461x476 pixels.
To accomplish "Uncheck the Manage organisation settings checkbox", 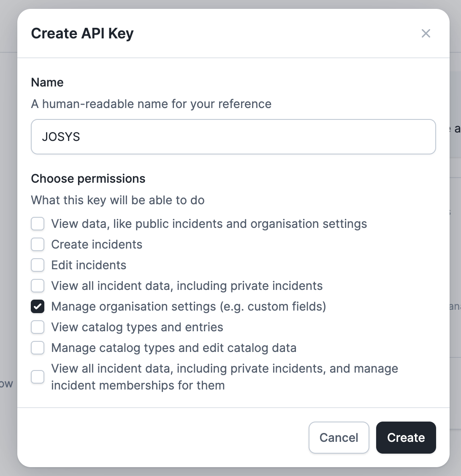I will coord(38,306).
